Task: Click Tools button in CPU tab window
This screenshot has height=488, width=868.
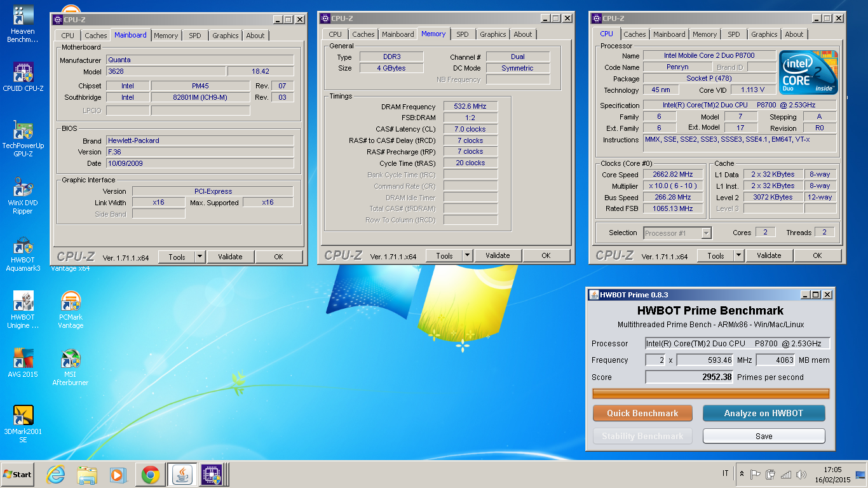Action: (x=715, y=255)
